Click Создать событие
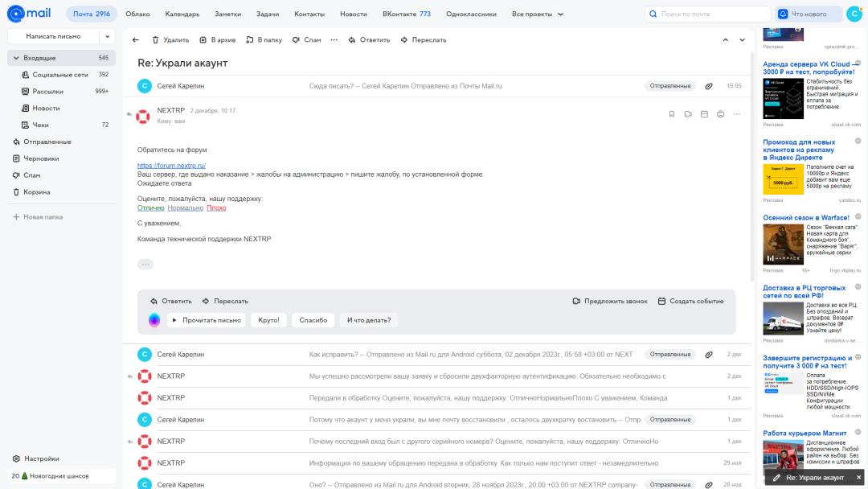Screen dimensions: 868x489 tap(691, 302)
